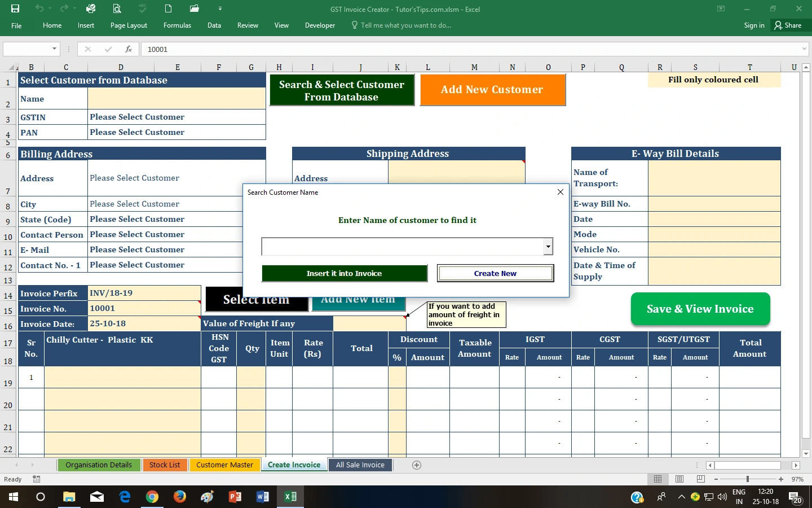Switch to the Stock List sheet tab
The width and height of the screenshot is (812, 508).
pyautogui.click(x=165, y=465)
